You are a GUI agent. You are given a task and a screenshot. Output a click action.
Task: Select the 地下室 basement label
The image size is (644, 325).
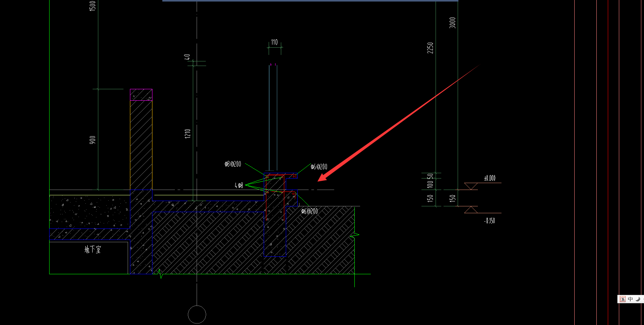click(93, 249)
